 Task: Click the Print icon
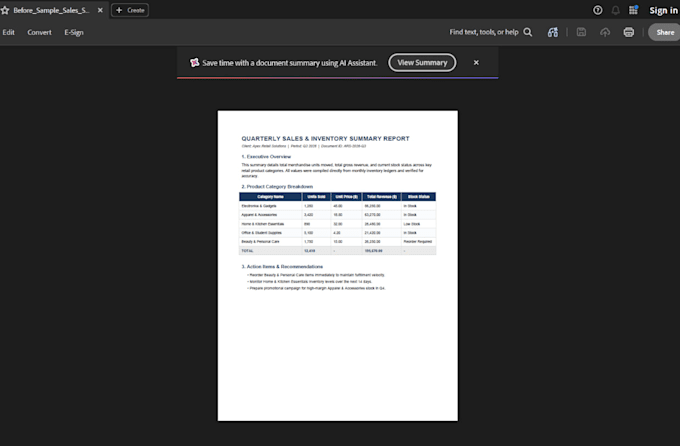(x=628, y=32)
